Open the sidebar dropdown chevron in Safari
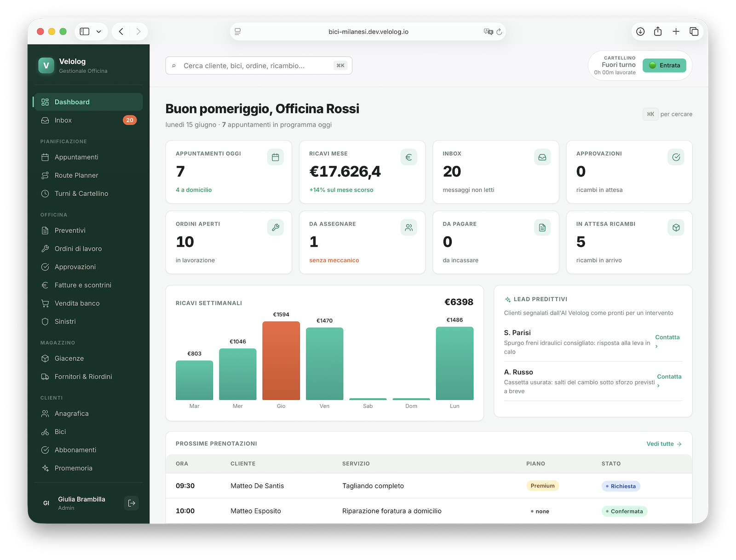The height and width of the screenshot is (560, 736). click(99, 31)
